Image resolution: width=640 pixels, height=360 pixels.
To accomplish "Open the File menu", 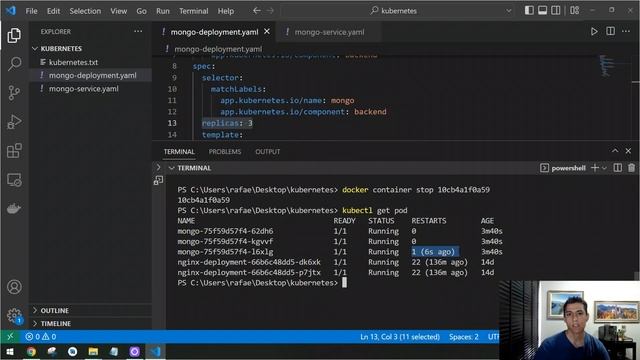I will pos(31,11).
